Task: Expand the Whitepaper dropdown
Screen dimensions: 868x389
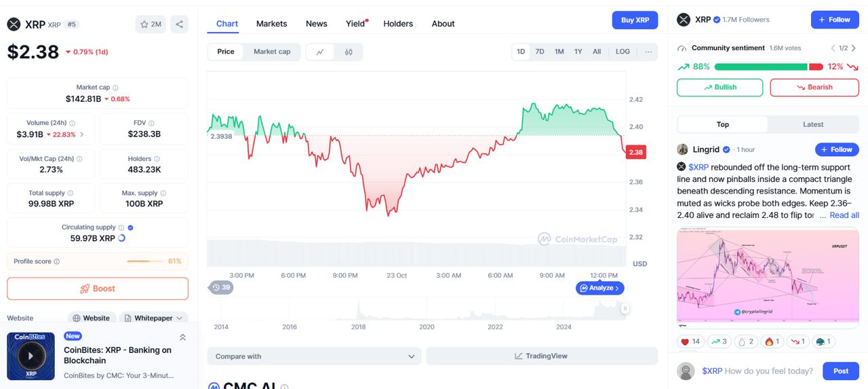Action: (x=154, y=318)
